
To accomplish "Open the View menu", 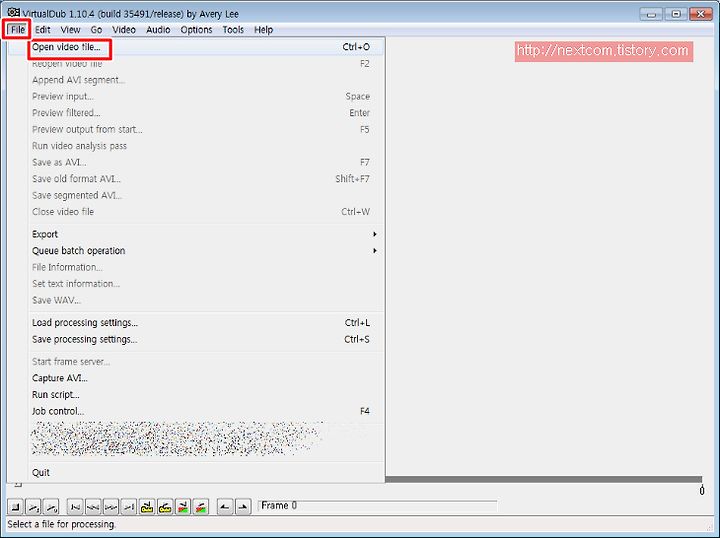I will 70,30.
